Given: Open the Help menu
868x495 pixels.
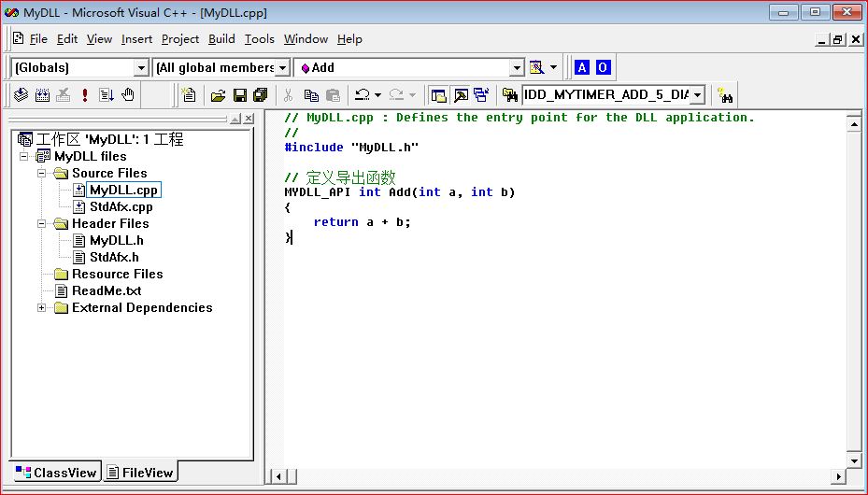Looking at the screenshot, I should [x=349, y=38].
